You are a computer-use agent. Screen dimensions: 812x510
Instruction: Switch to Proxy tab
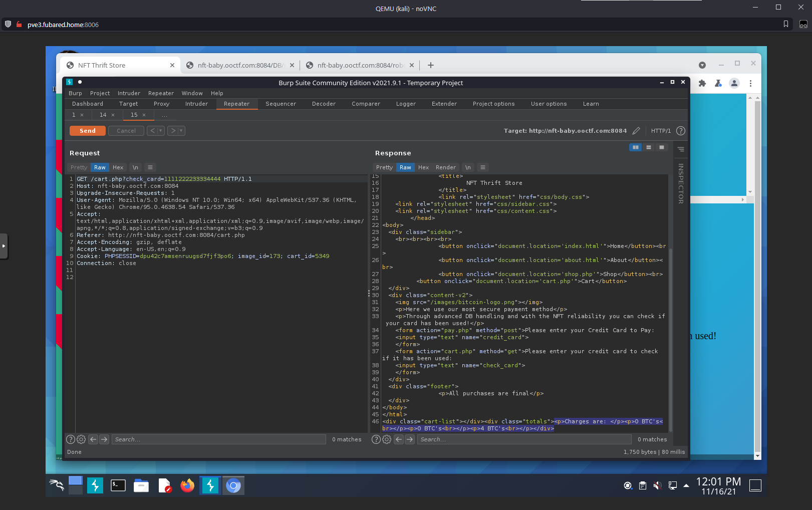161,104
